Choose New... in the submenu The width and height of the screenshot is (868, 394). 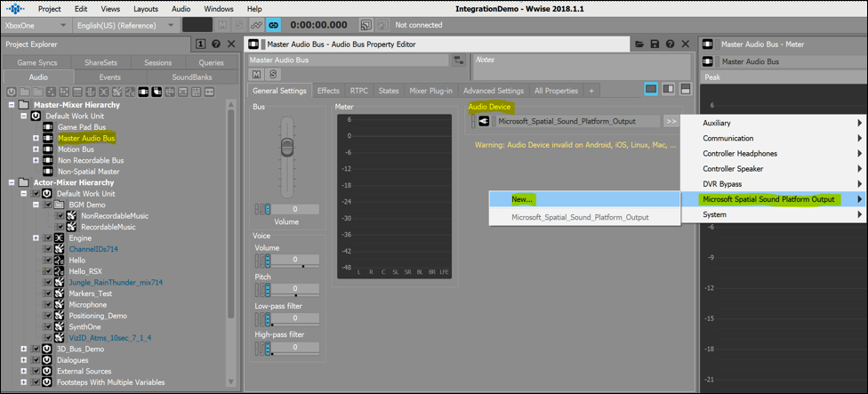(584, 199)
